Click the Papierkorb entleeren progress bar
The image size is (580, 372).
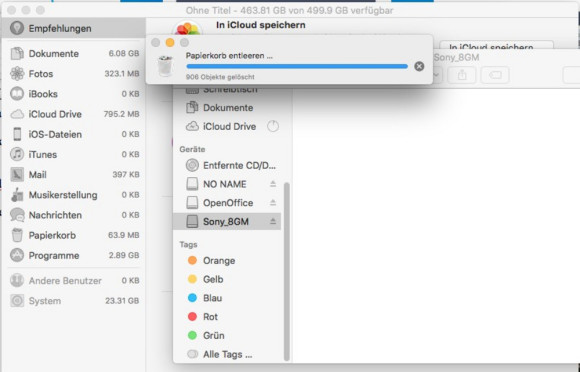click(x=297, y=67)
